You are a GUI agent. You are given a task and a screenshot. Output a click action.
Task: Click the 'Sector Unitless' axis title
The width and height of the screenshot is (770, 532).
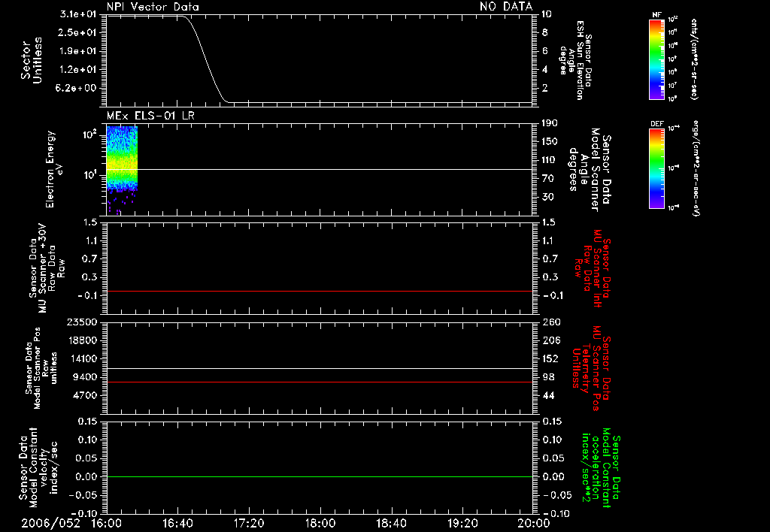point(32,60)
